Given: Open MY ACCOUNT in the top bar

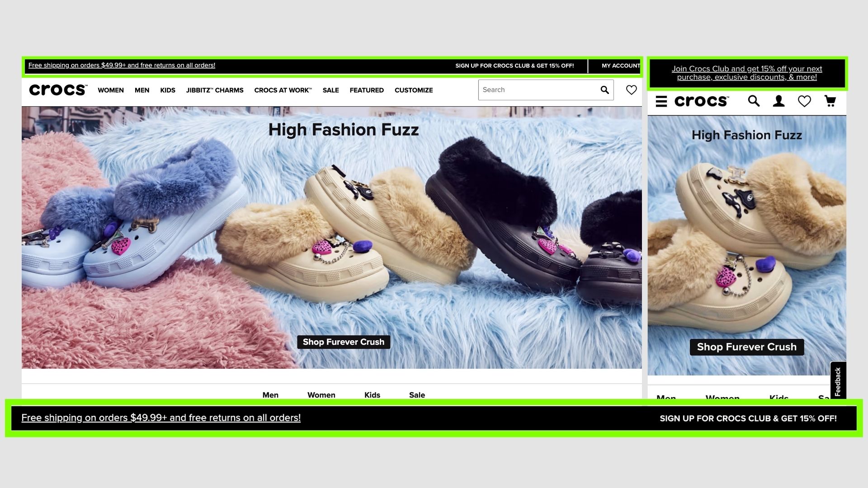Looking at the screenshot, I should point(621,66).
